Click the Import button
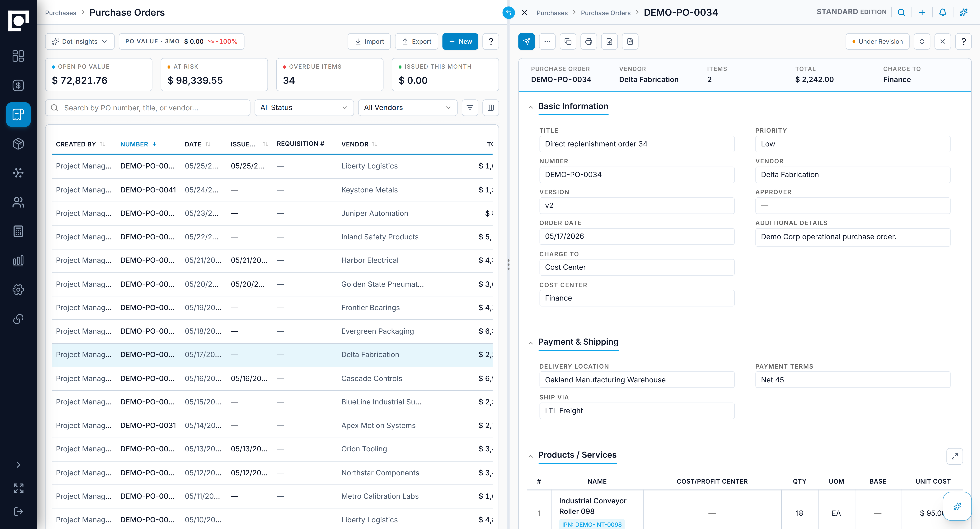The height and width of the screenshot is (529, 980). tap(369, 41)
